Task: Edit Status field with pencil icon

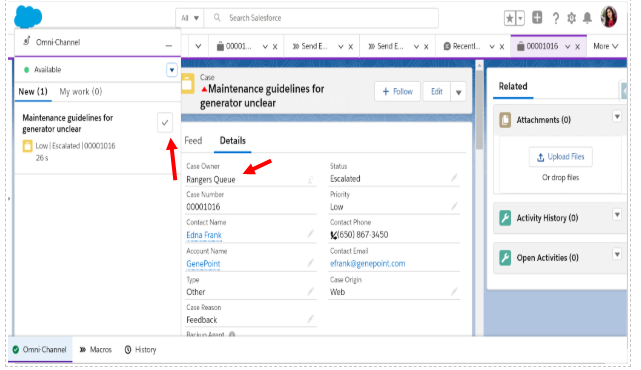Action: pos(454,178)
